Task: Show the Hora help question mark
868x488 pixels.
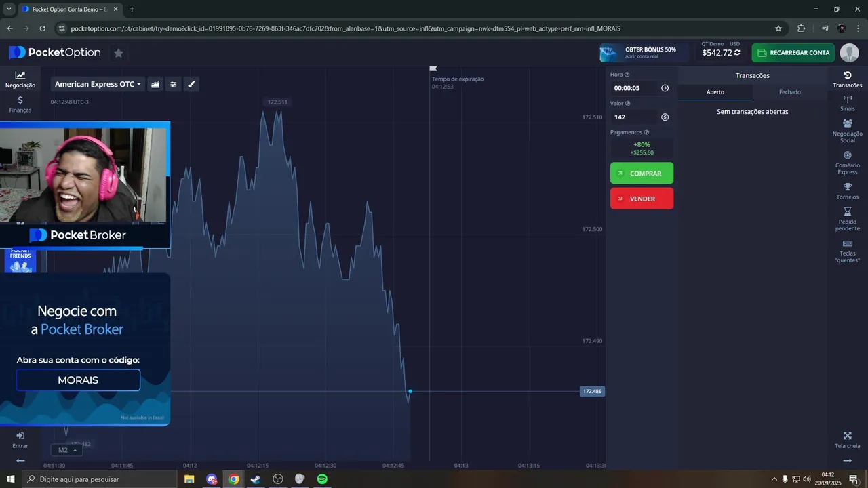Action: click(x=627, y=75)
